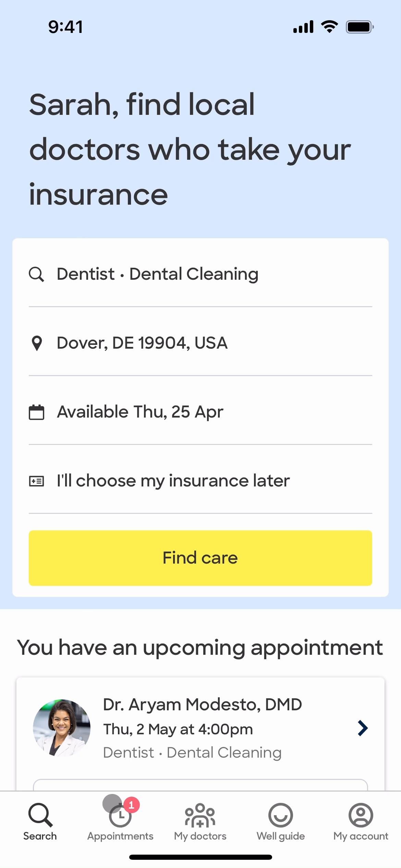The height and width of the screenshot is (868, 401).
Task: Open the My account tab
Action: point(361,821)
